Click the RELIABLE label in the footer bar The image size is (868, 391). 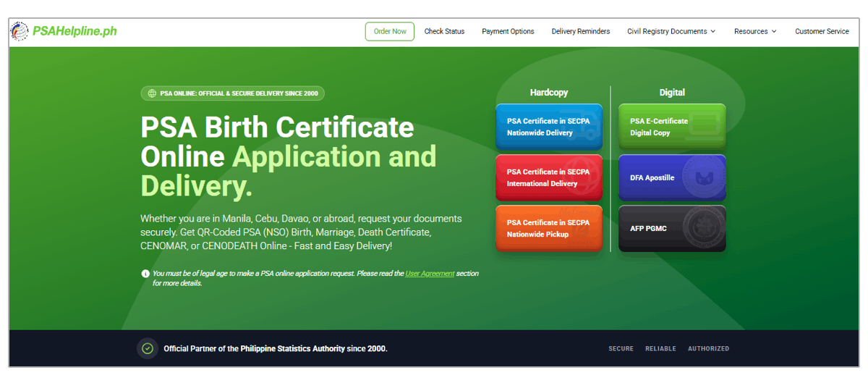click(660, 348)
